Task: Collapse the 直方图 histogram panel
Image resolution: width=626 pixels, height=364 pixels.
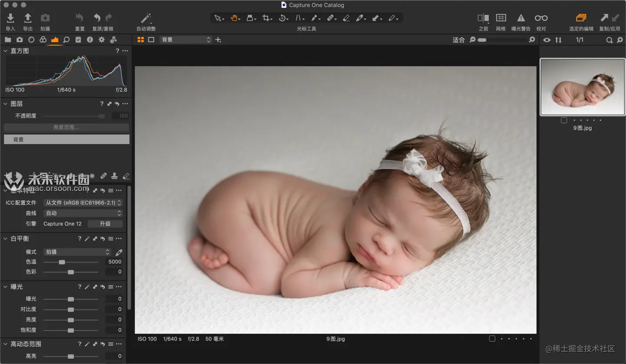Action: 6,51
